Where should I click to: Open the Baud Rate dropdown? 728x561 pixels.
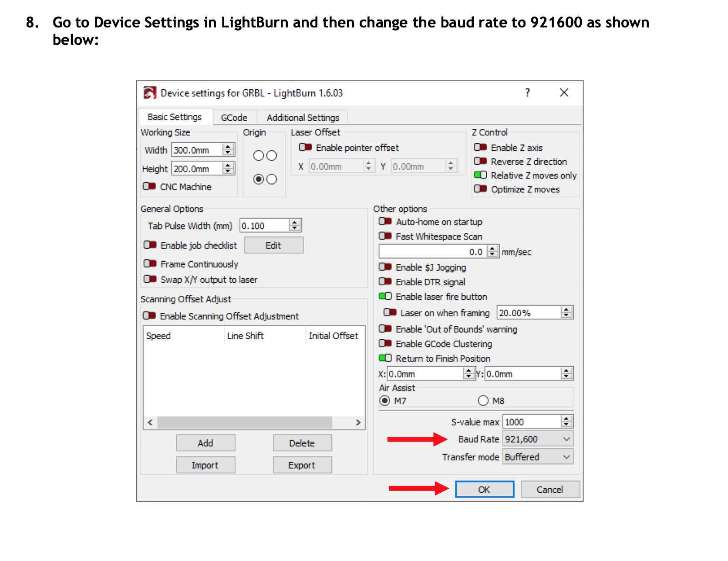point(538,439)
